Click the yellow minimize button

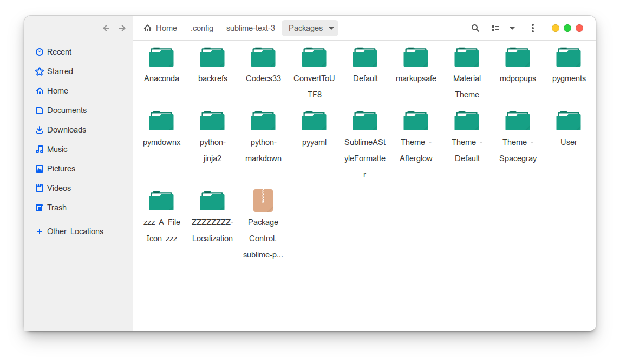click(555, 28)
